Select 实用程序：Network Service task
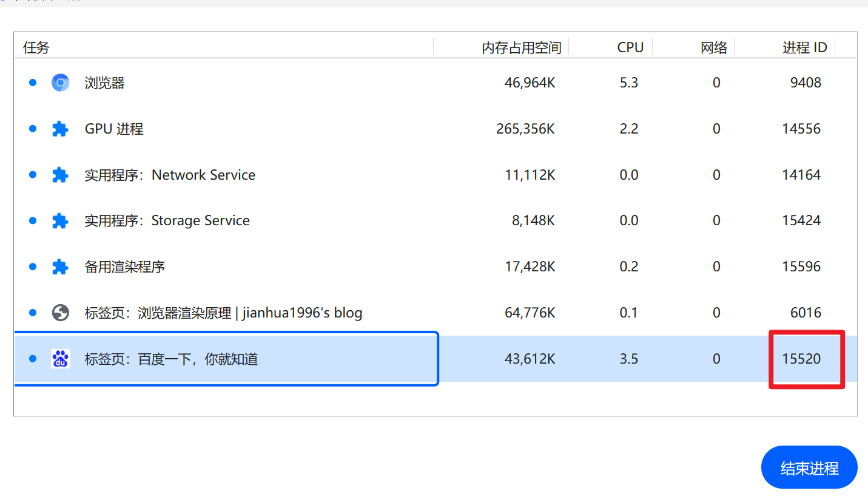Screen dimensions: 868x499 170,175
